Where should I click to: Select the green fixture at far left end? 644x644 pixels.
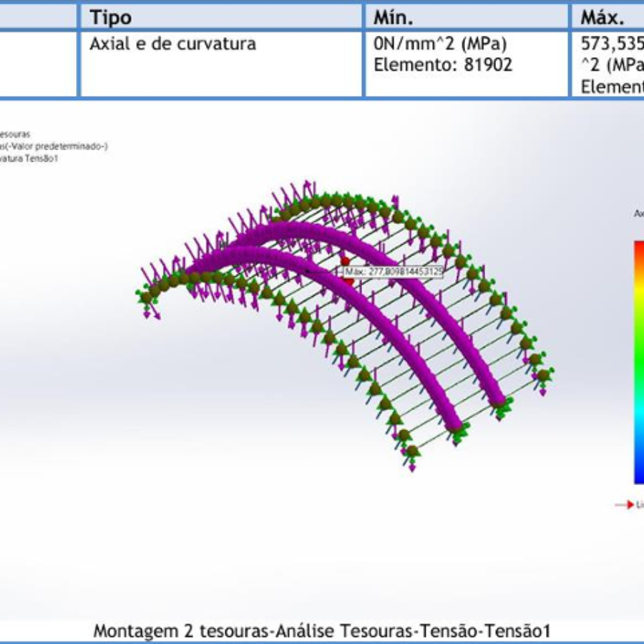point(145,296)
